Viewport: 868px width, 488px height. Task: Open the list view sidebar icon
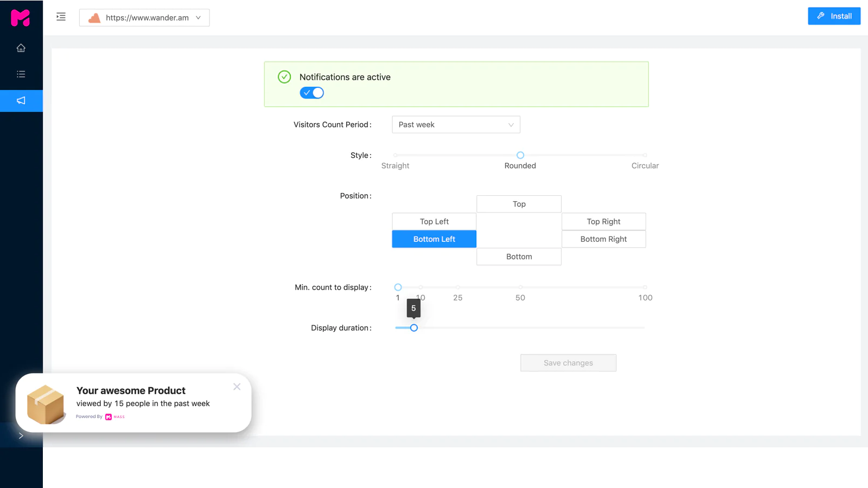pyautogui.click(x=21, y=74)
